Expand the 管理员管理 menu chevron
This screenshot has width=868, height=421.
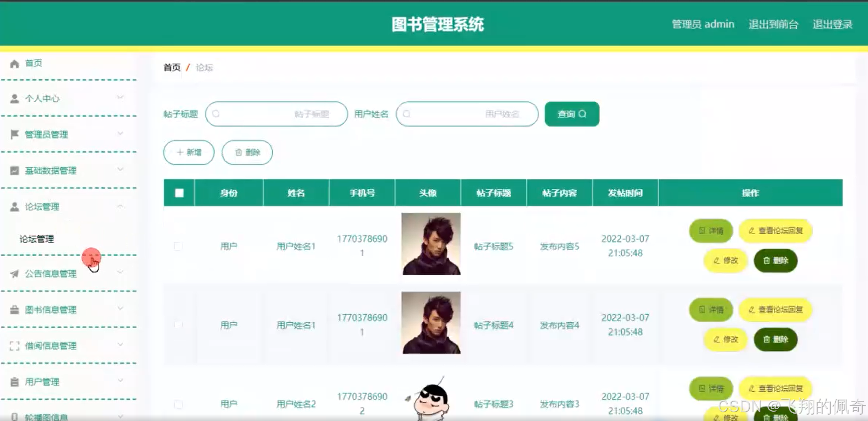tap(120, 133)
